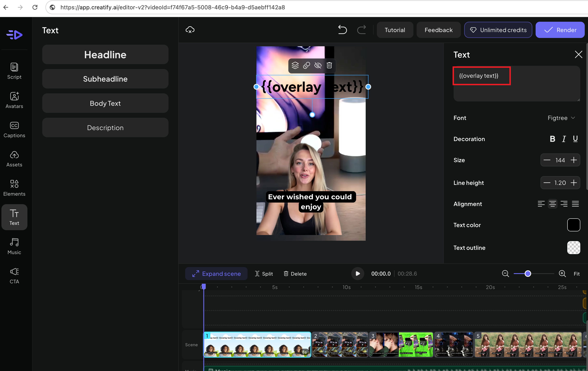Click the Render button
The height and width of the screenshot is (371, 588).
[560, 30]
